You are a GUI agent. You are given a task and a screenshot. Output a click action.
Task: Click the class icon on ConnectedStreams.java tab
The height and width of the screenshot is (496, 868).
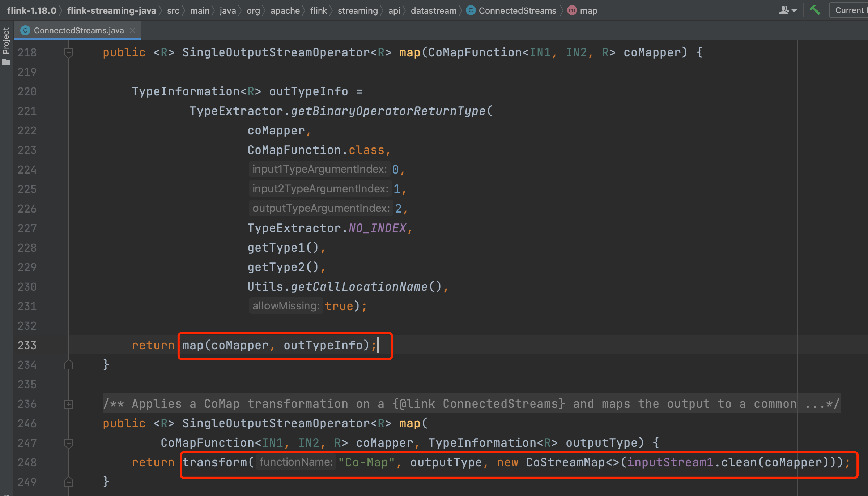coord(25,30)
